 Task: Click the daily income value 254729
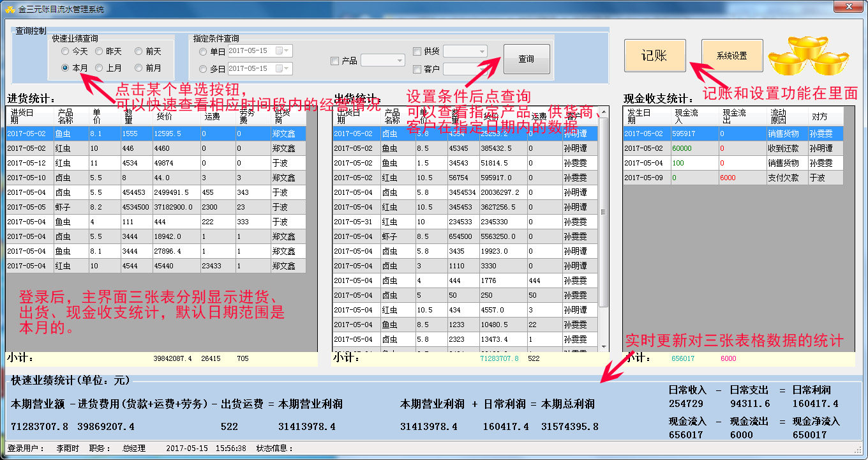point(686,404)
